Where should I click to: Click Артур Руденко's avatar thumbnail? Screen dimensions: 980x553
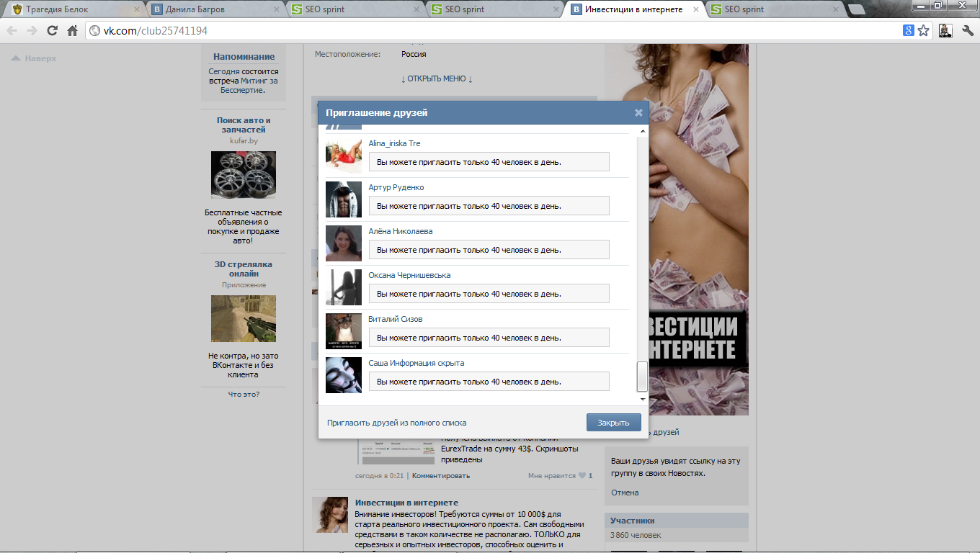coord(344,199)
